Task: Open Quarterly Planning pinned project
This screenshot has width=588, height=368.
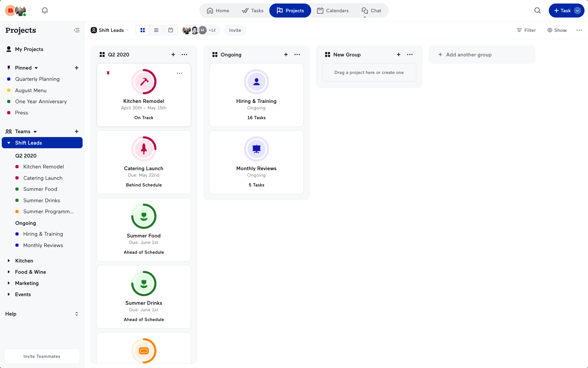Action: [x=37, y=79]
